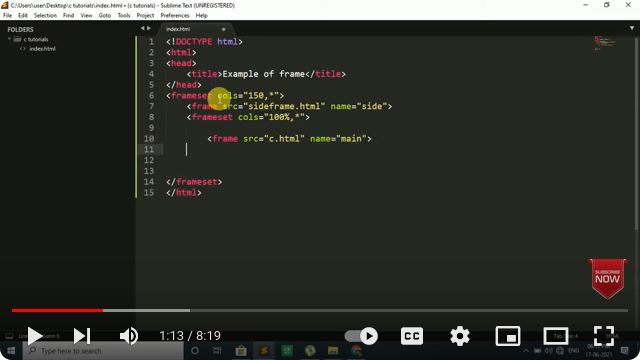Open the Find menu

[x=68, y=16]
